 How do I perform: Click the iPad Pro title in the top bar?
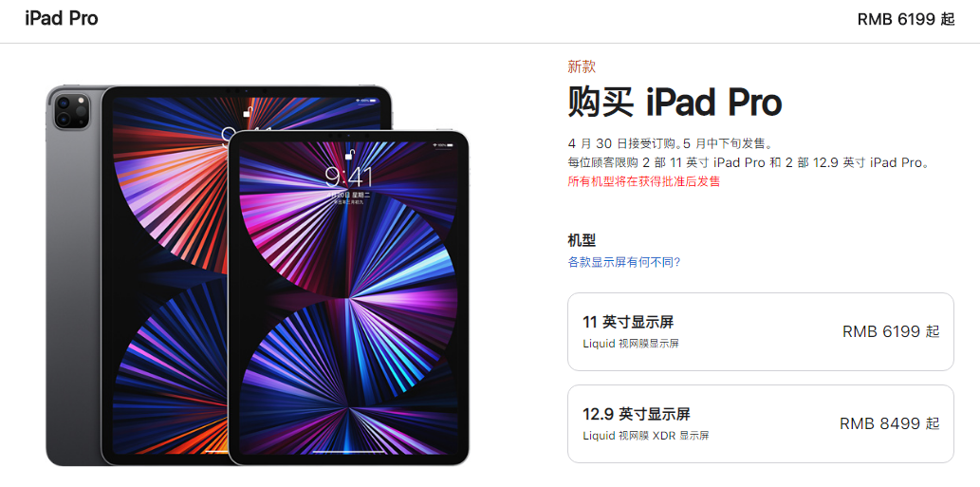click(x=62, y=19)
